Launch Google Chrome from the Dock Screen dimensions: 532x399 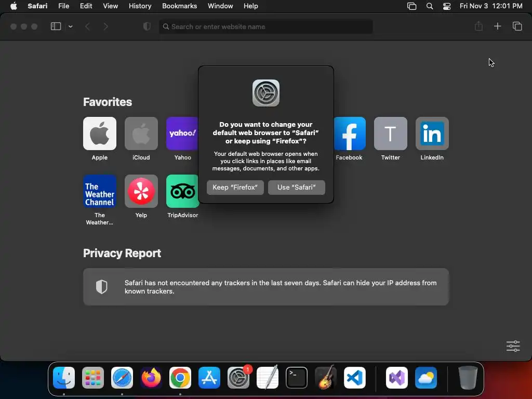pos(180,378)
